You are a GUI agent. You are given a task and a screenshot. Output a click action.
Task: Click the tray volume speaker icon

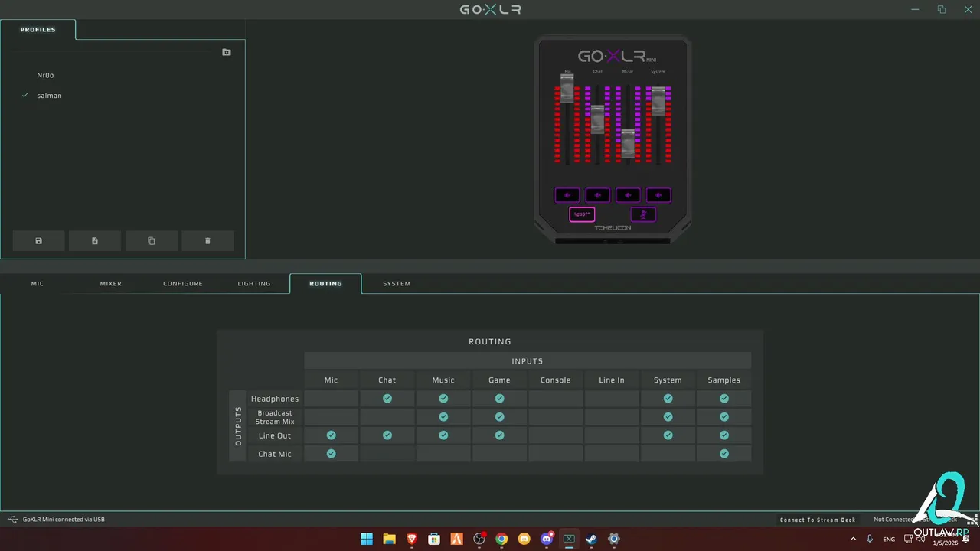(921, 539)
